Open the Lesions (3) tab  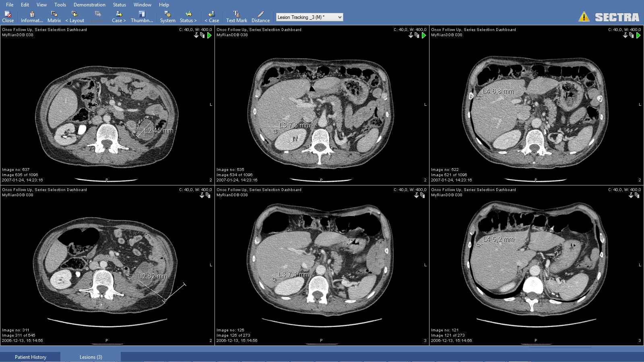(x=91, y=357)
